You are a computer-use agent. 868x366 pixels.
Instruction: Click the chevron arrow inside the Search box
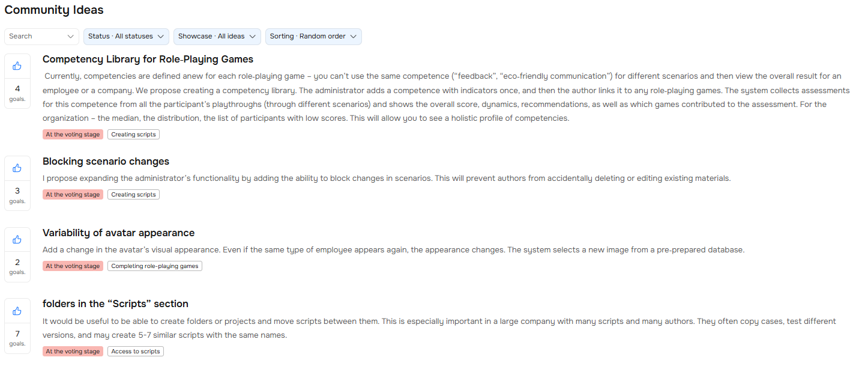[71, 37]
